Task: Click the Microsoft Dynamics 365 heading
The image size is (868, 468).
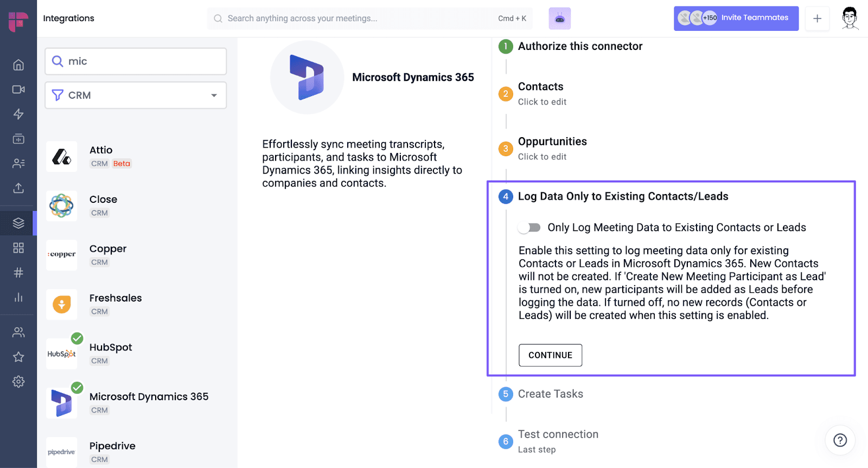Action: (x=413, y=78)
